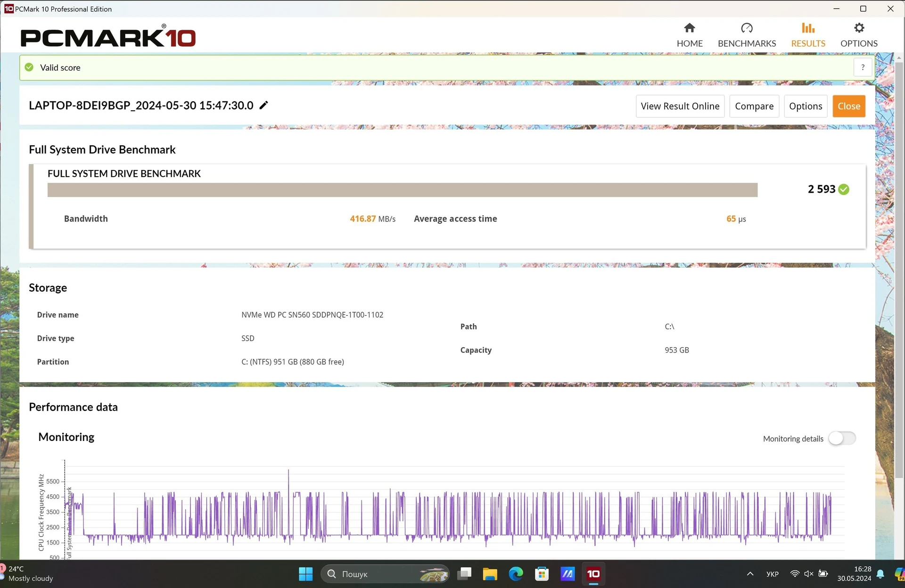Click the Compare button

[x=754, y=106]
